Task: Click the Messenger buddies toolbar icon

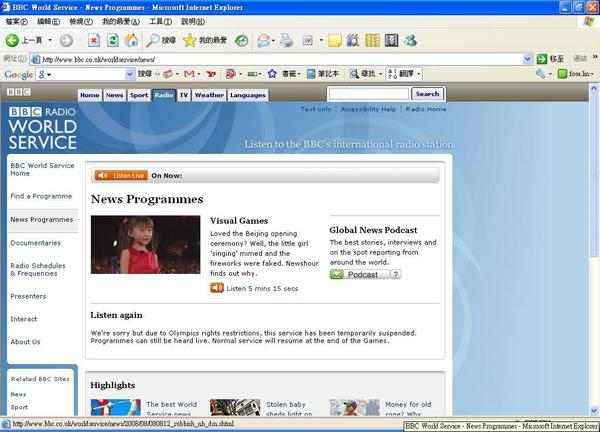Action: [x=410, y=40]
